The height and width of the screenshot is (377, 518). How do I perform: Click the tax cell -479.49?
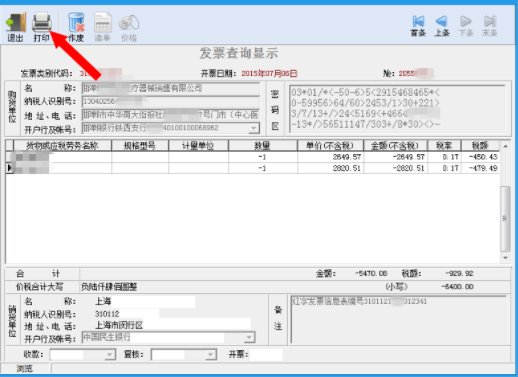click(480, 168)
